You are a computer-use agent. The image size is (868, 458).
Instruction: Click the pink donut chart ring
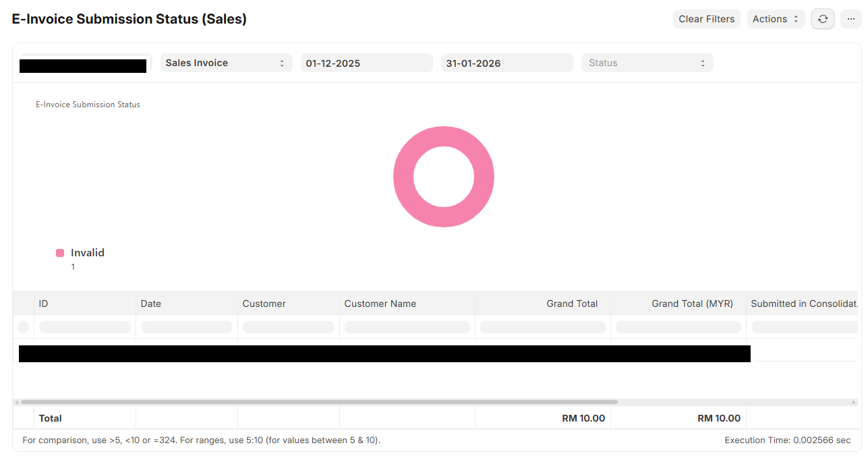tap(402, 177)
